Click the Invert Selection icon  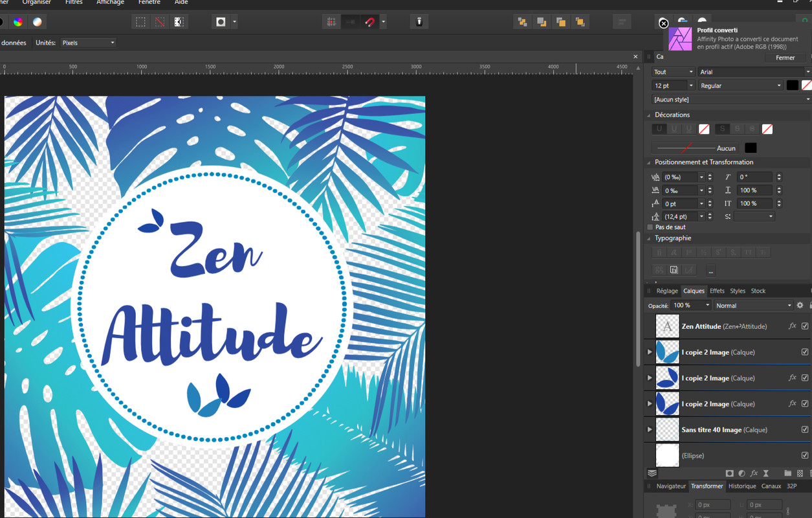[x=179, y=22]
